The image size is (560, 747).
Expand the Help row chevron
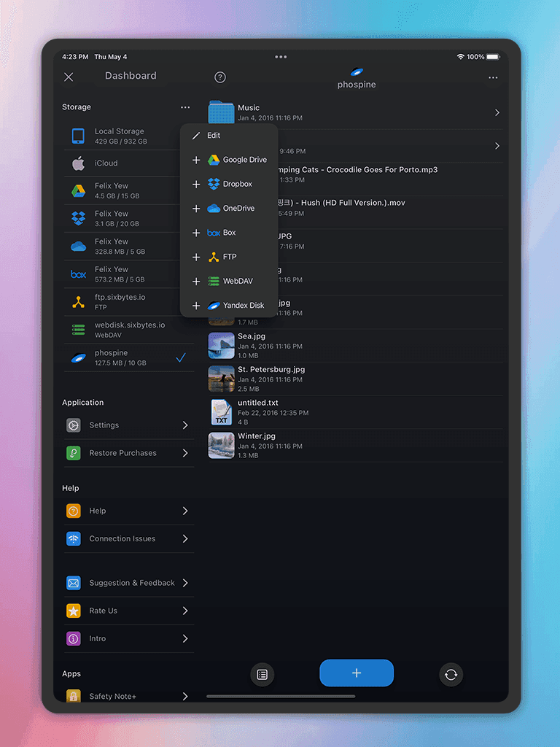coord(185,511)
